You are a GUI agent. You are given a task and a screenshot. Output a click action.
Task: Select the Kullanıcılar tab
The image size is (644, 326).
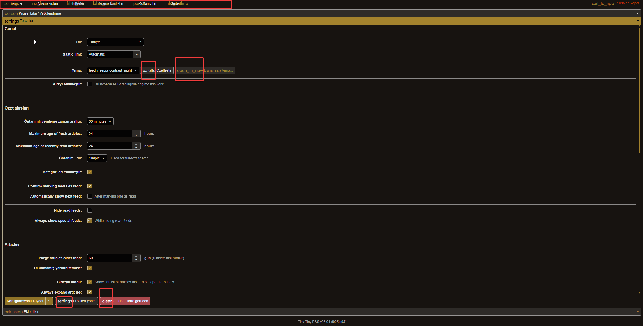tap(145, 4)
